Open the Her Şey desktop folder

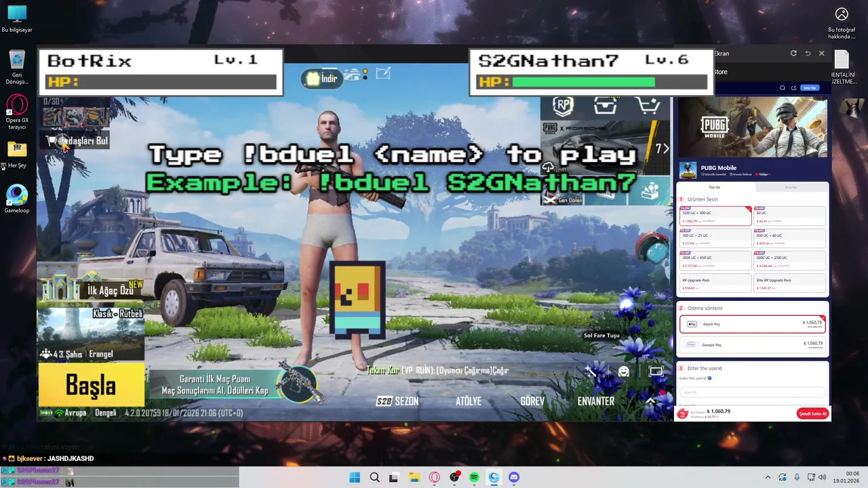[17, 155]
